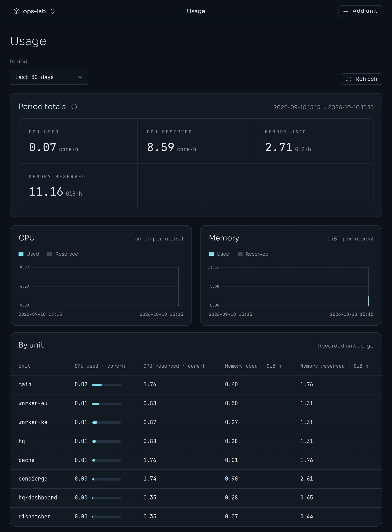Click the 11.16 GiB·h memory reserved total
This screenshot has height=532, width=392.
click(55, 192)
